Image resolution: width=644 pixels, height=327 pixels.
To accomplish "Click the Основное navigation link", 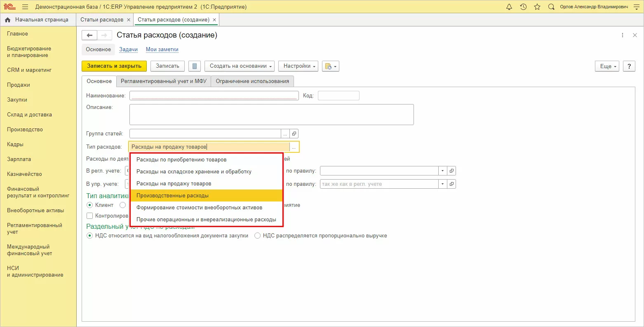I will tap(98, 50).
